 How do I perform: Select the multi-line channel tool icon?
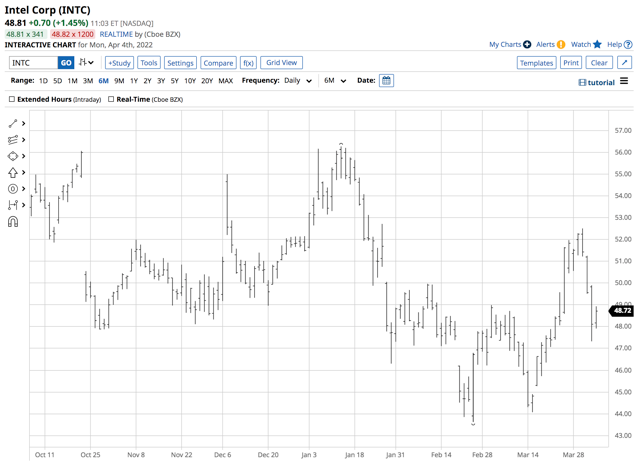pyautogui.click(x=13, y=140)
